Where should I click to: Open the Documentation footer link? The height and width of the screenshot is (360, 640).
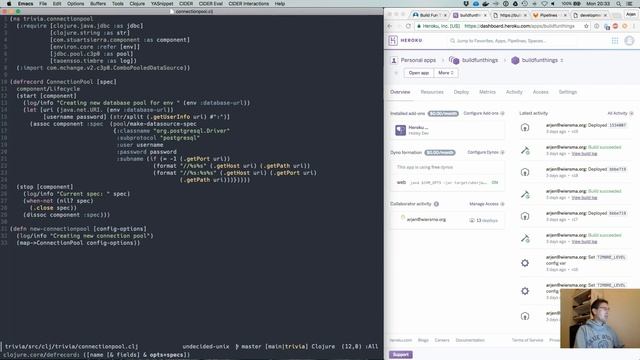470,340
